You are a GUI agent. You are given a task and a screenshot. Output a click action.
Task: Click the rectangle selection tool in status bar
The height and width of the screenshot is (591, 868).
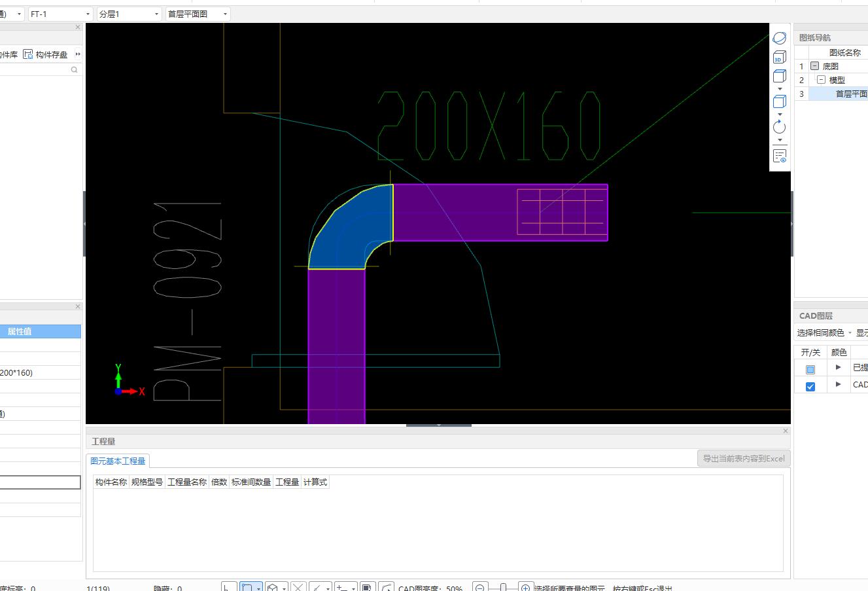pyautogui.click(x=247, y=588)
